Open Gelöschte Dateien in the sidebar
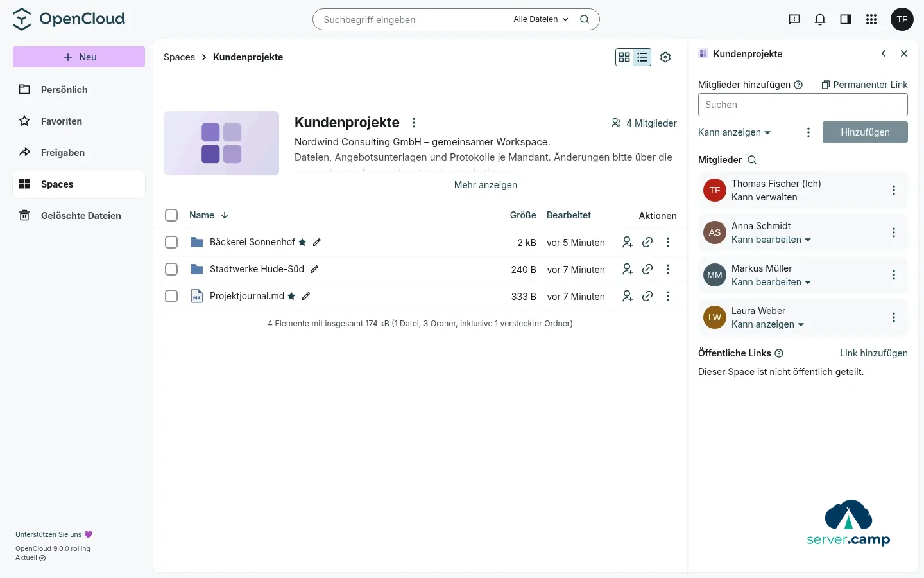The height and width of the screenshot is (578, 924). [79, 216]
